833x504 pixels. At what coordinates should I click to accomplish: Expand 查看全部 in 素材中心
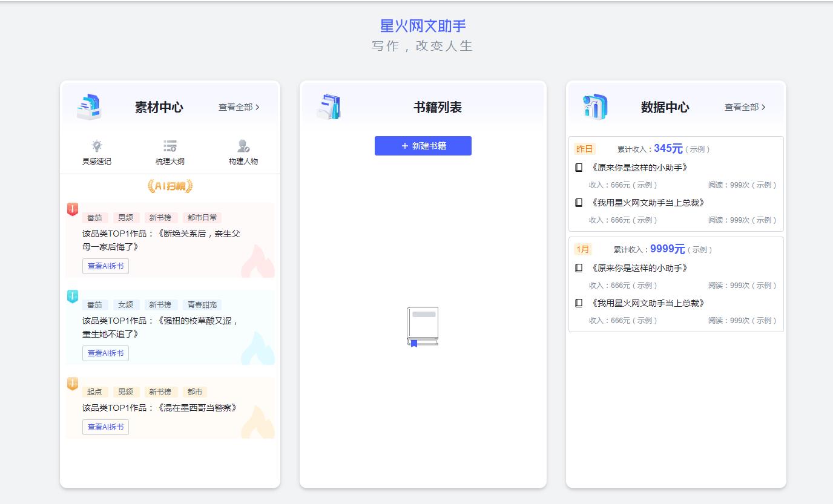238,106
